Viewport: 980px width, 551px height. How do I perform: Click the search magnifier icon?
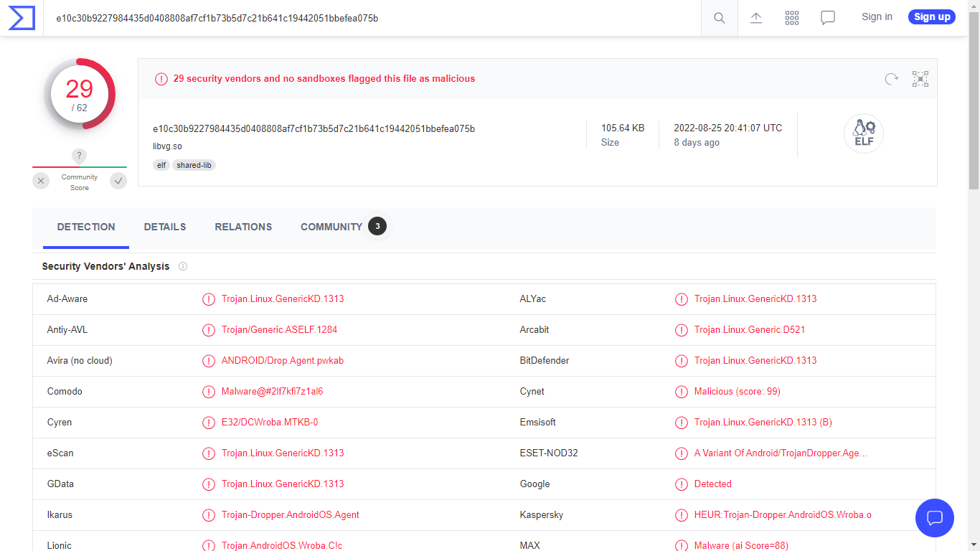coord(719,18)
